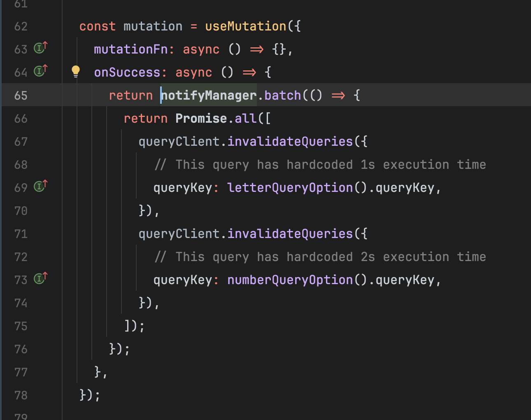Show intention actions via the yellow lightbulb
This screenshot has height=420, width=531.
[x=76, y=72]
